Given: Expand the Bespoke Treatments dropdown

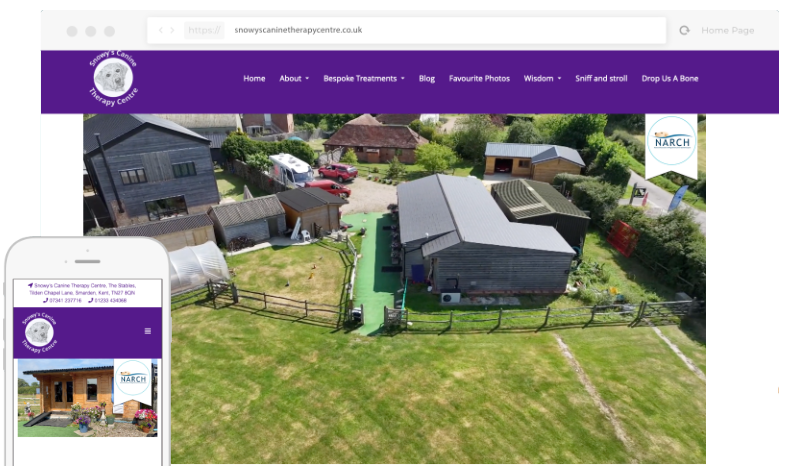Looking at the screenshot, I should coord(364,79).
